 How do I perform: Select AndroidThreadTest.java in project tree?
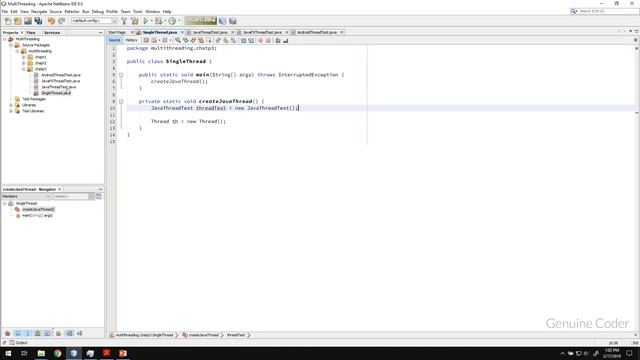61,75
